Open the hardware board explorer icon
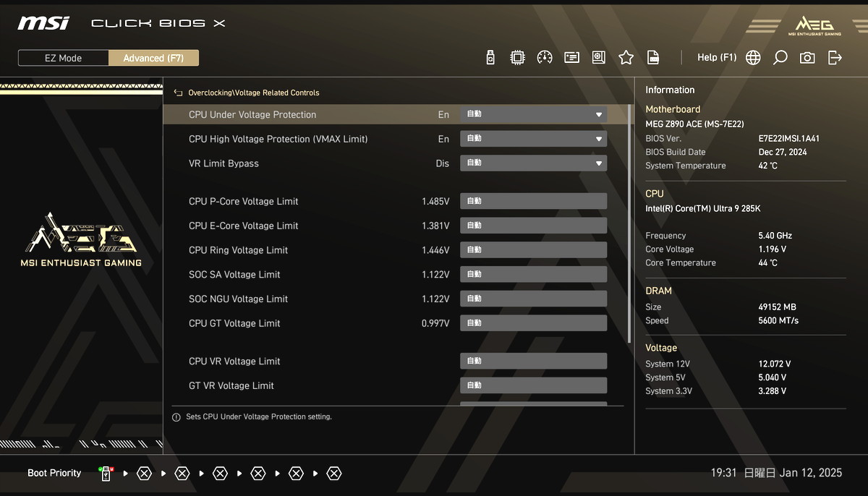868x496 pixels. pyautogui.click(x=598, y=58)
